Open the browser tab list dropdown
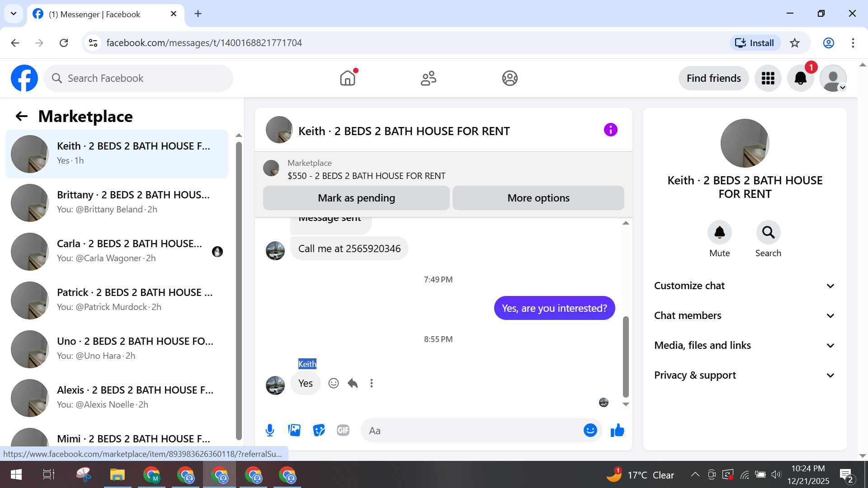Screen dimensions: 868x488 point(14,14)
